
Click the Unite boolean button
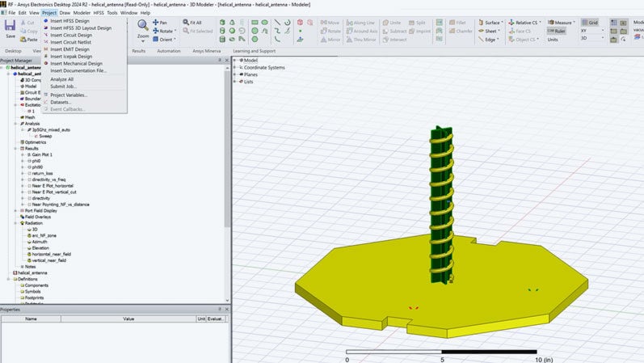391,23
